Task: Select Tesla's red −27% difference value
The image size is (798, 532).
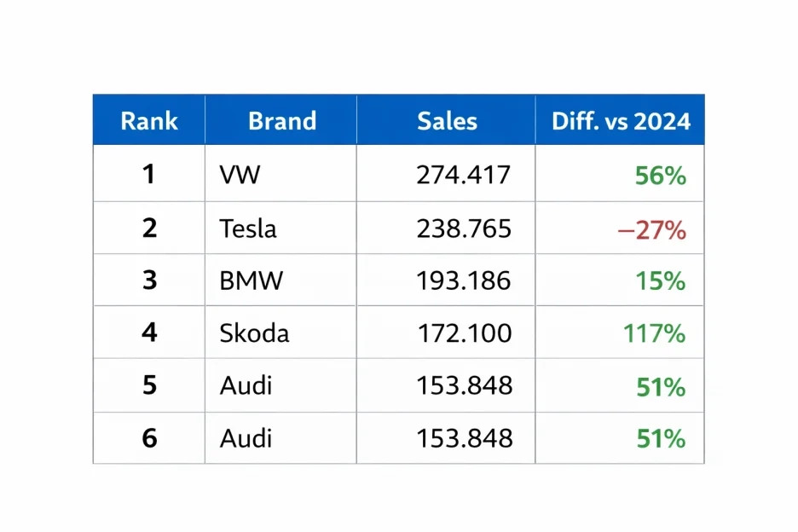Action: pyautogui.click(x=651, y=229)
